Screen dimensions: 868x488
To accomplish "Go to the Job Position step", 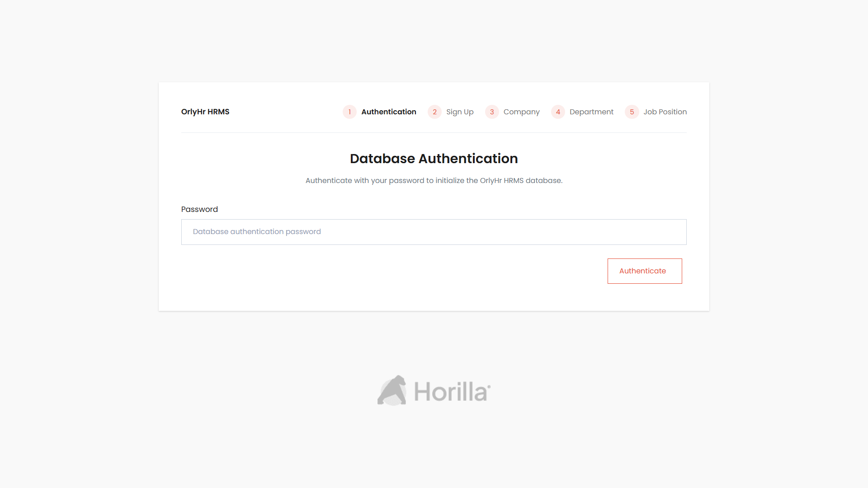I will 665,112.
